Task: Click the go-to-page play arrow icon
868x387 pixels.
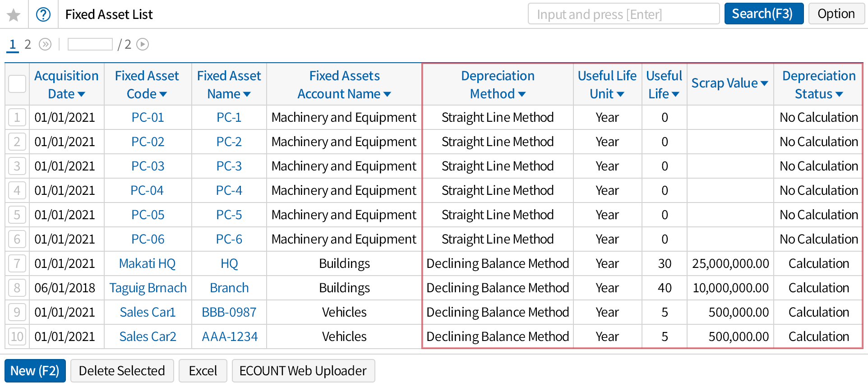Action: tap(143, 44)
